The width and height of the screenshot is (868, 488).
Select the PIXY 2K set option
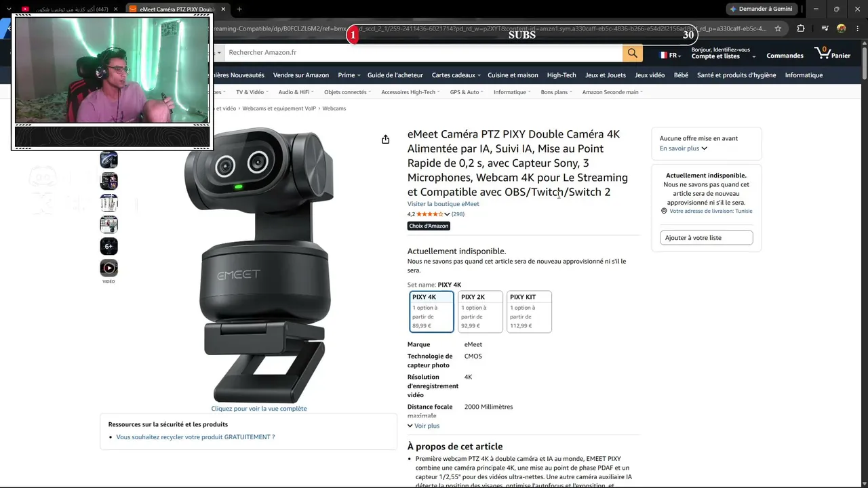pos(480,312)
